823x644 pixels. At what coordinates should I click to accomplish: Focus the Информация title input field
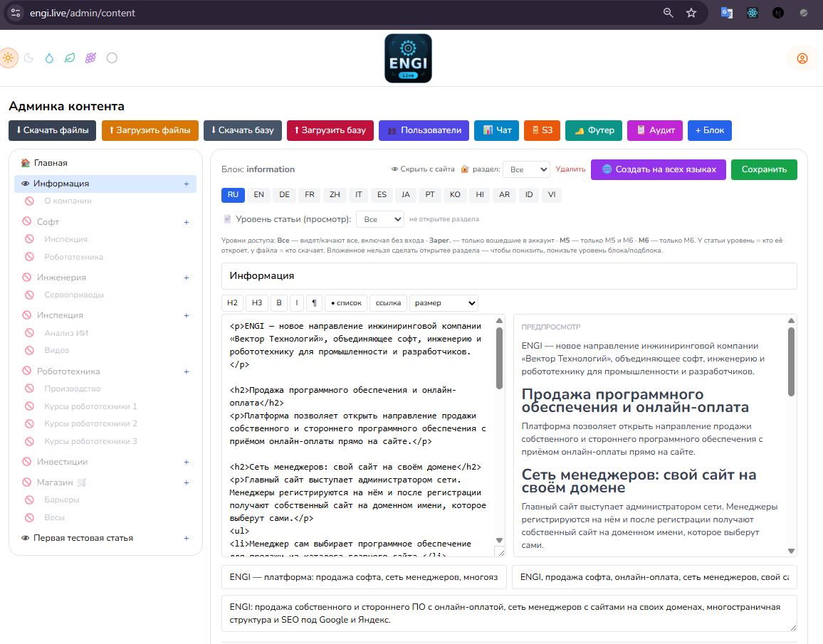click(x=509, y=276)
